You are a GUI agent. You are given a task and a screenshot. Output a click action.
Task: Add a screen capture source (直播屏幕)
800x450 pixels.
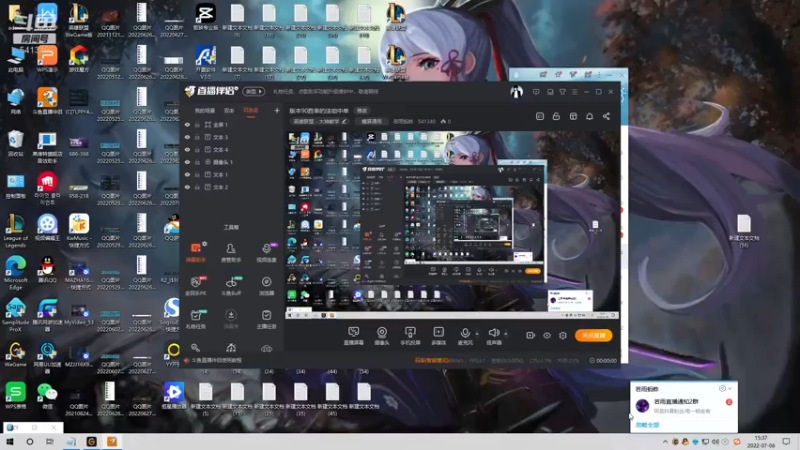coord(354,336)
